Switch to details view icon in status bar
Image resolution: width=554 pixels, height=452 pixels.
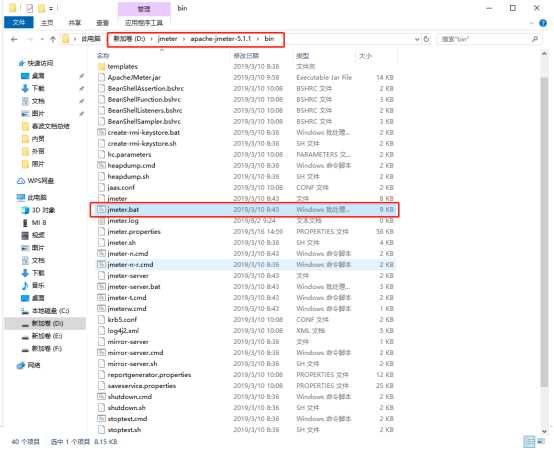529,441
